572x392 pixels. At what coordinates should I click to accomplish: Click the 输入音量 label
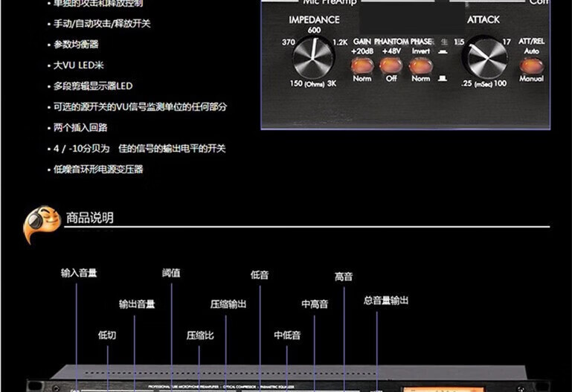(79, 273)
